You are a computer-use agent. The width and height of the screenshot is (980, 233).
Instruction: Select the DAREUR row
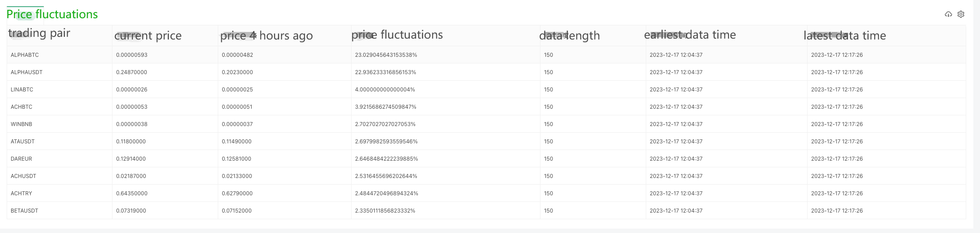tap(21, 159)
